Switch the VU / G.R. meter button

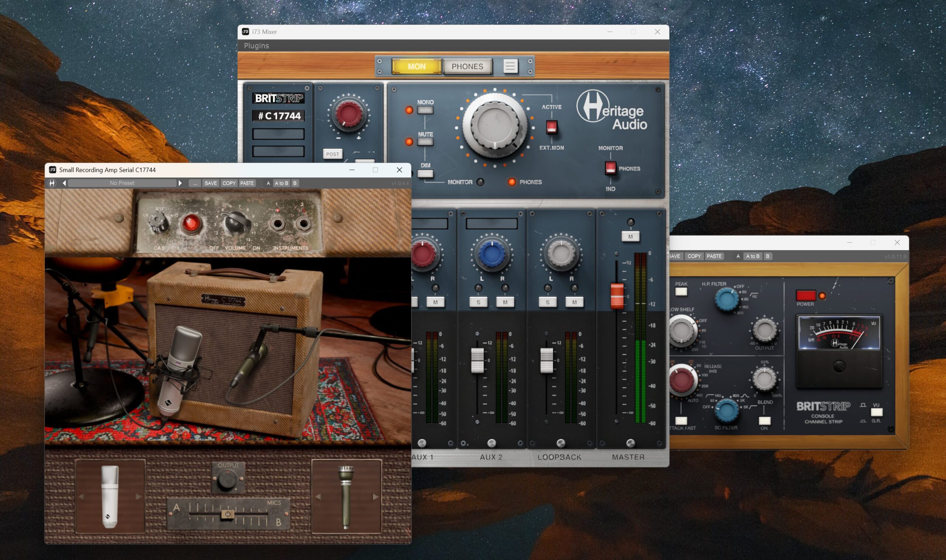[x=876, y=412]
